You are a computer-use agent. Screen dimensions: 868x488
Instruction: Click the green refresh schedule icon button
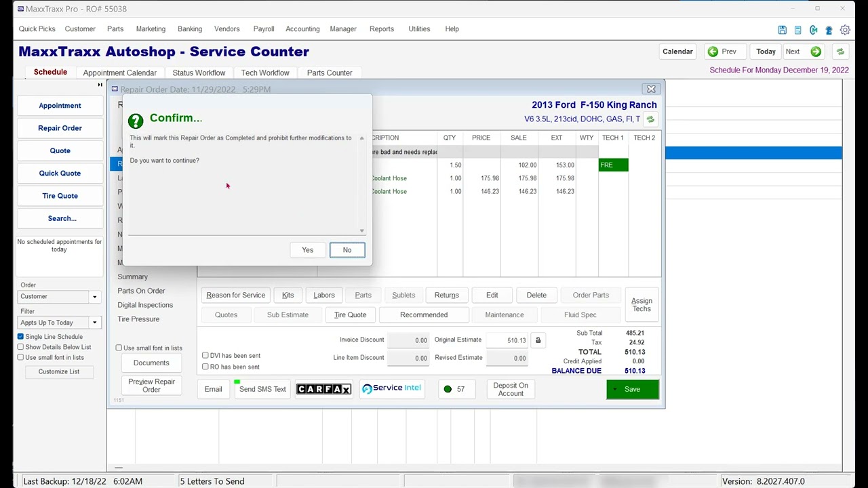(840, 52)
